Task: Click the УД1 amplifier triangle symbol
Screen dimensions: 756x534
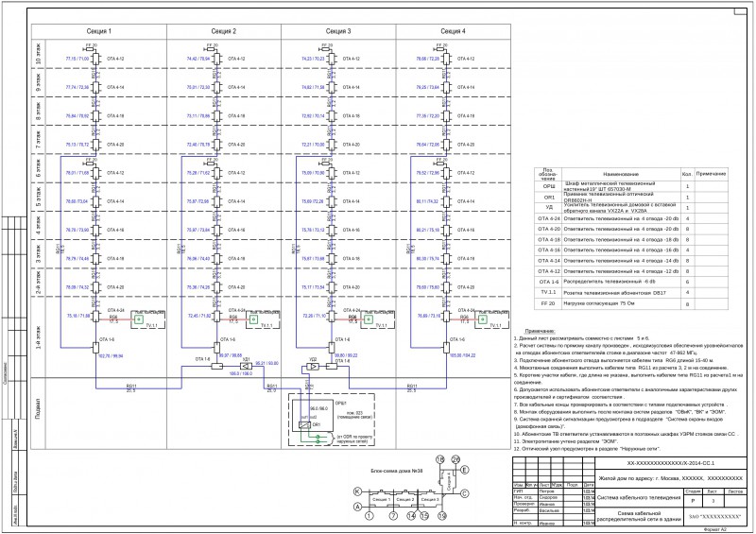Action: [247, 367]
